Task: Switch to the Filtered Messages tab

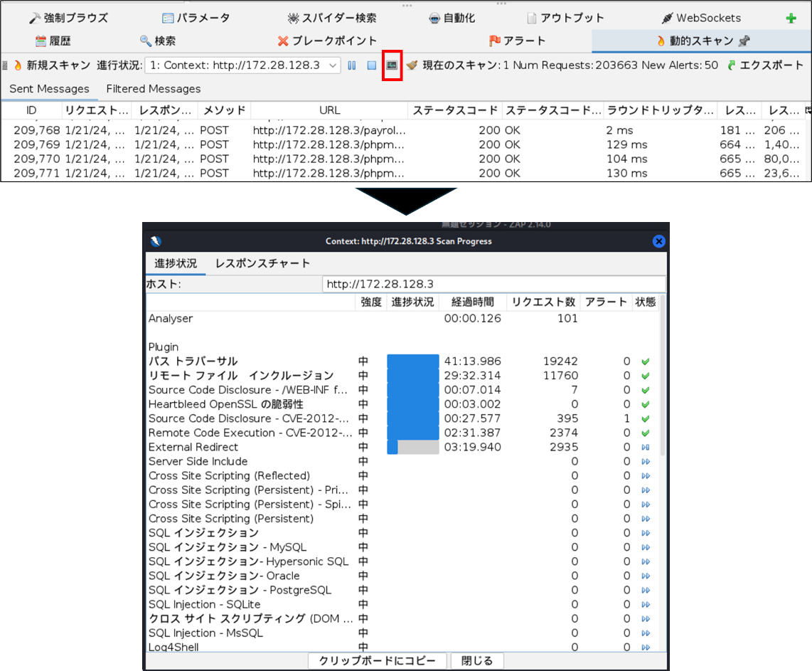Action: click(x=154, y=89)
